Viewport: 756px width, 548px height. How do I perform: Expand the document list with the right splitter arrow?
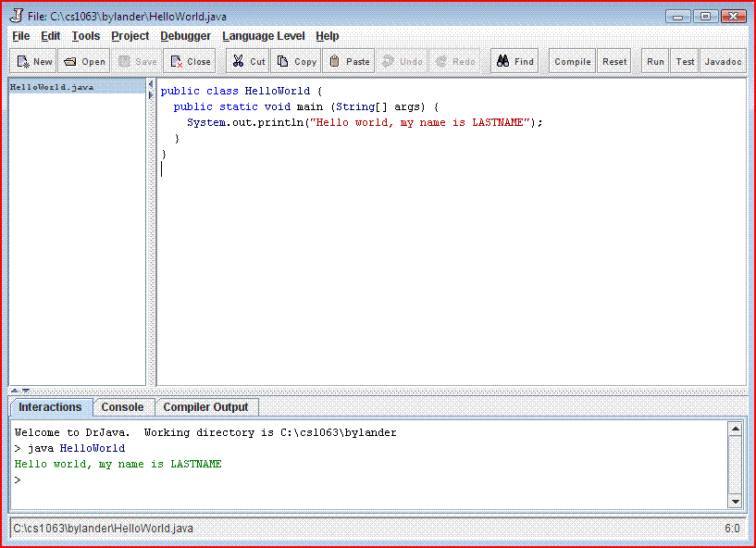[151, 95]
